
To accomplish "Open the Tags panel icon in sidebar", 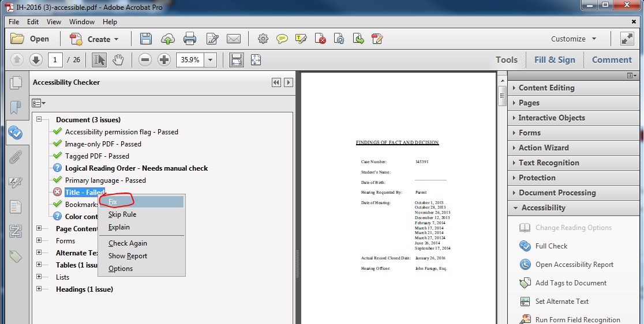I will click(16, 257).
